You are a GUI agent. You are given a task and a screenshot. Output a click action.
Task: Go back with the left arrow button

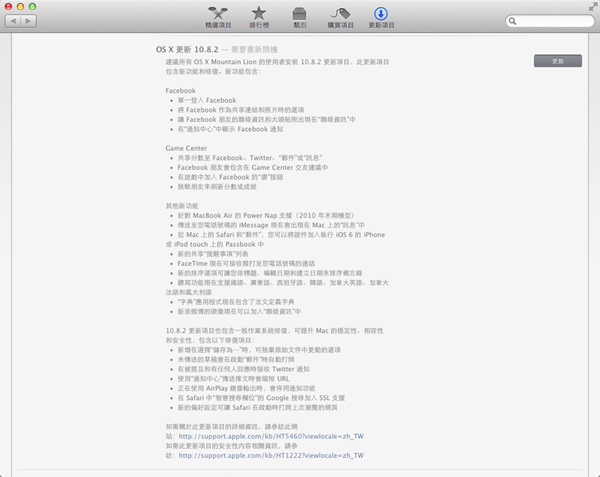click(13, 21)
